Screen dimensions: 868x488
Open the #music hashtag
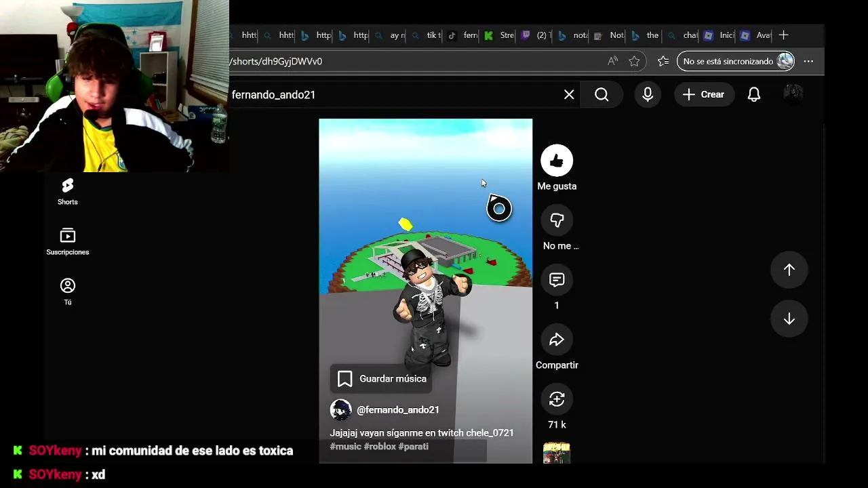(345, 447)
